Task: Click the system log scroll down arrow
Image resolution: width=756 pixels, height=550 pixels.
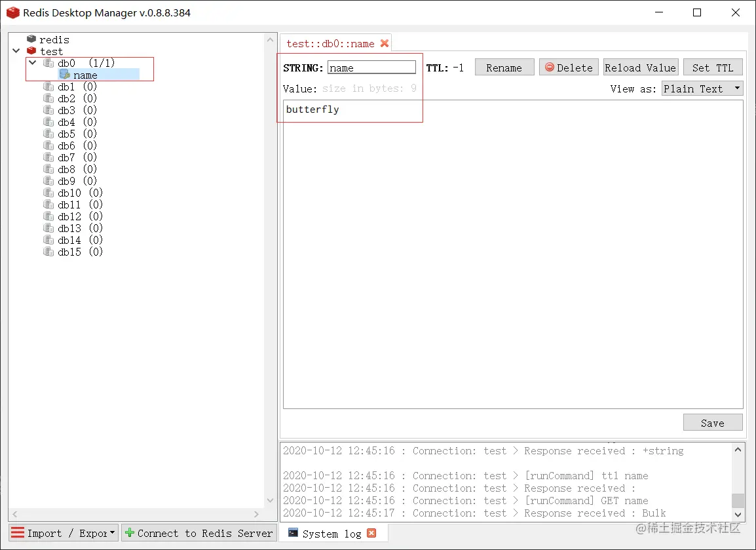Action: 738,515
